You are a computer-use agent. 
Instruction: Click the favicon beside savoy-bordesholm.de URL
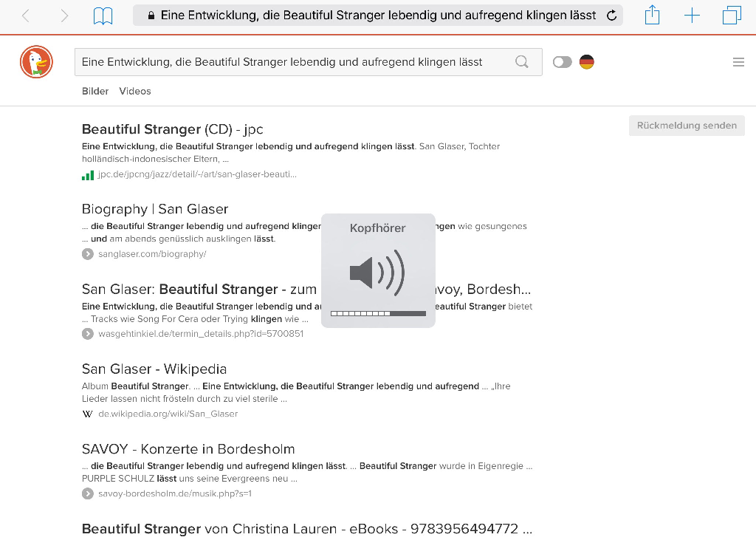[87, 493]
